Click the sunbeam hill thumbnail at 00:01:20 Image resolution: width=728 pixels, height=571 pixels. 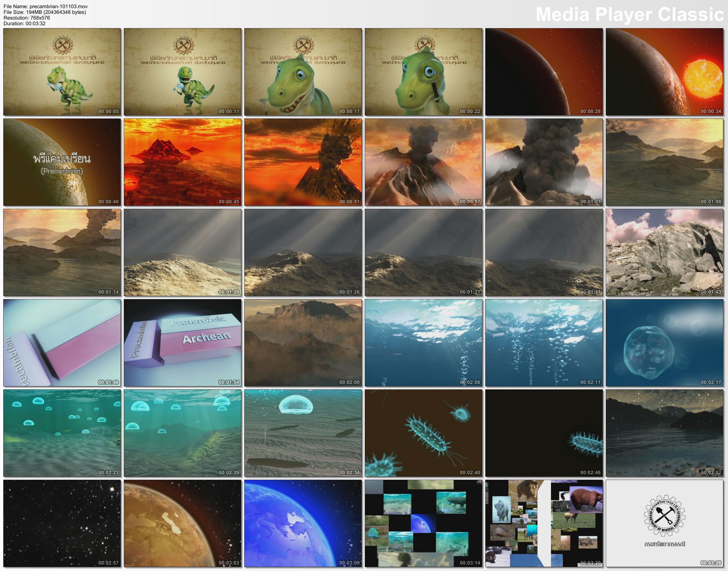(x=183, y=252)
